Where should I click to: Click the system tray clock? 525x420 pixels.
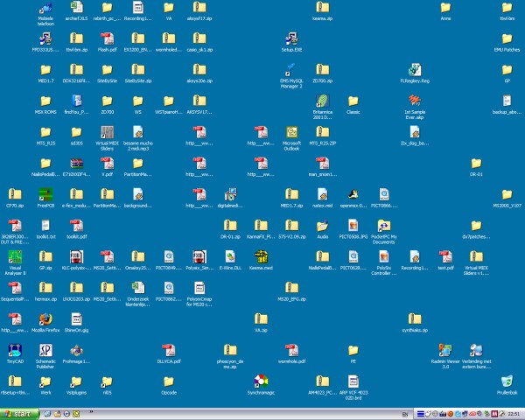514,414
